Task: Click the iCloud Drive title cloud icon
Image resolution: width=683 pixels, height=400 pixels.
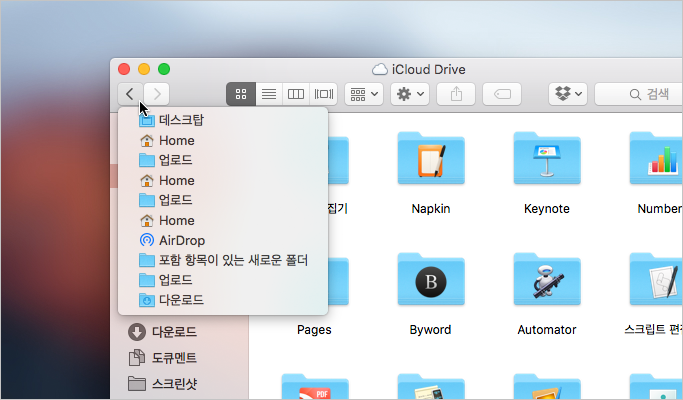Action: (379, 69)
